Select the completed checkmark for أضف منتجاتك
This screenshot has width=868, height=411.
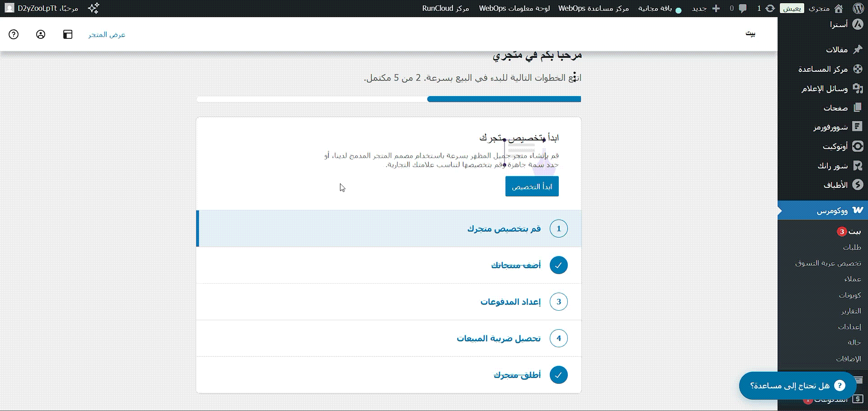coord(558,265)
